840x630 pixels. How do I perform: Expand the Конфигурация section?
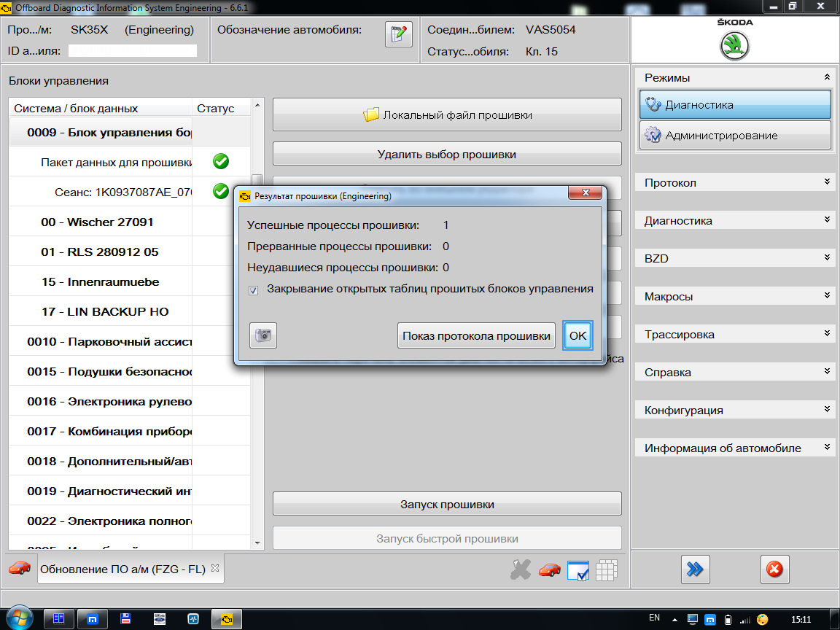(827, 409)
